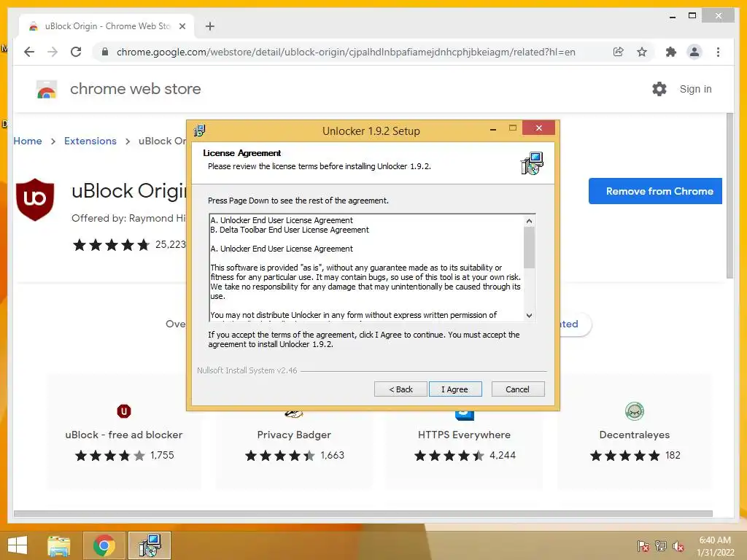
Task: Click the Unlocker installer title bar icon
Action: (x=200, y=131)
